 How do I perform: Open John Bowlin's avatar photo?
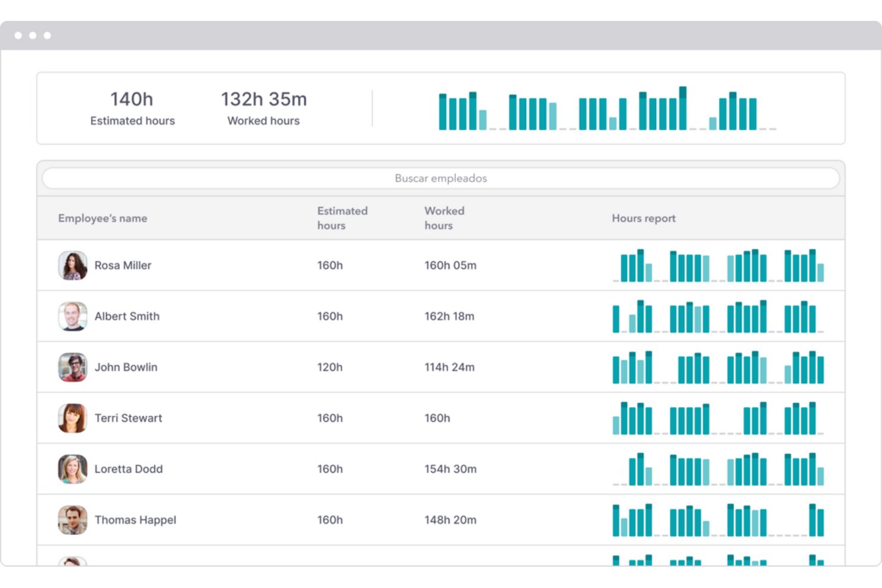click(x=73, y=367)
